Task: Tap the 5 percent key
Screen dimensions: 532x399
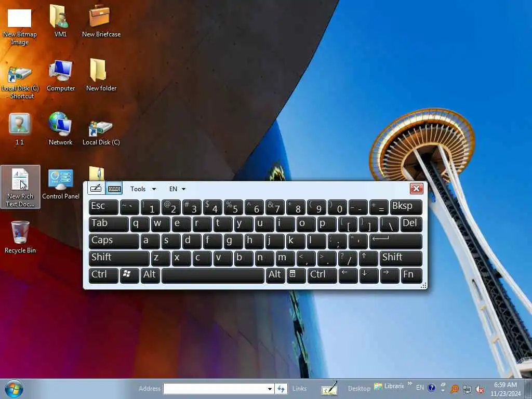Action: coord(233,207)
